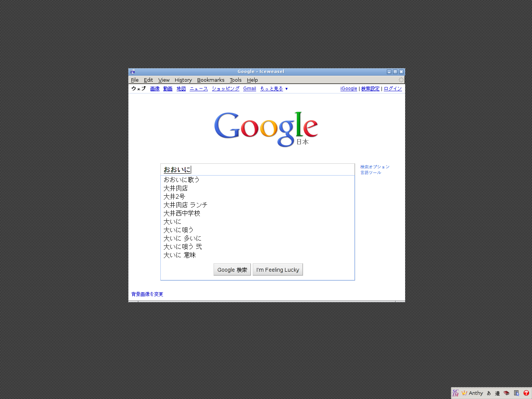Click the ウェブ label

[139, 89]
